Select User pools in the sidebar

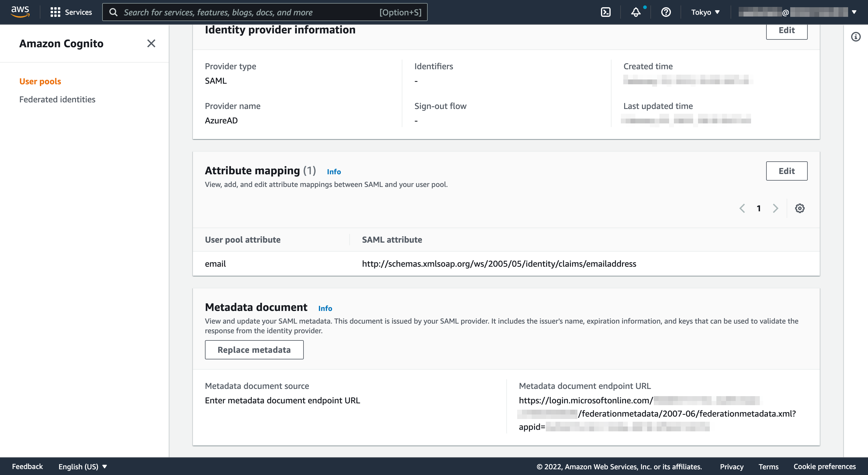click(40, 81)
